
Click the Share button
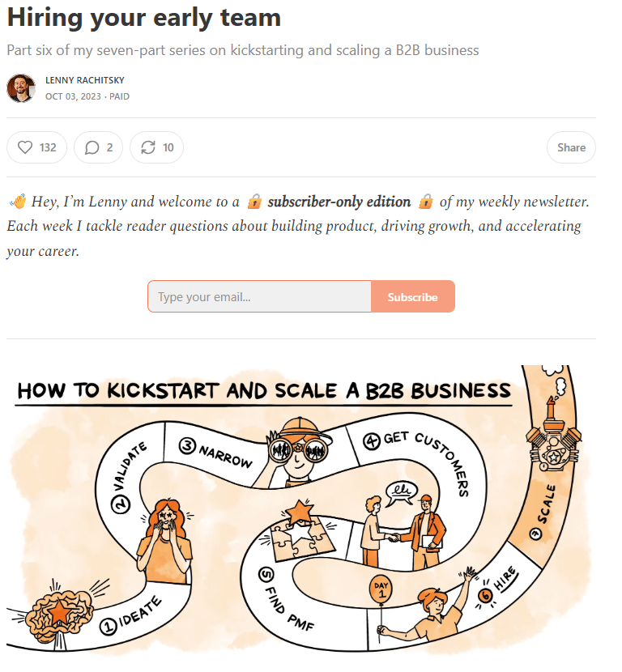point(571,147)
